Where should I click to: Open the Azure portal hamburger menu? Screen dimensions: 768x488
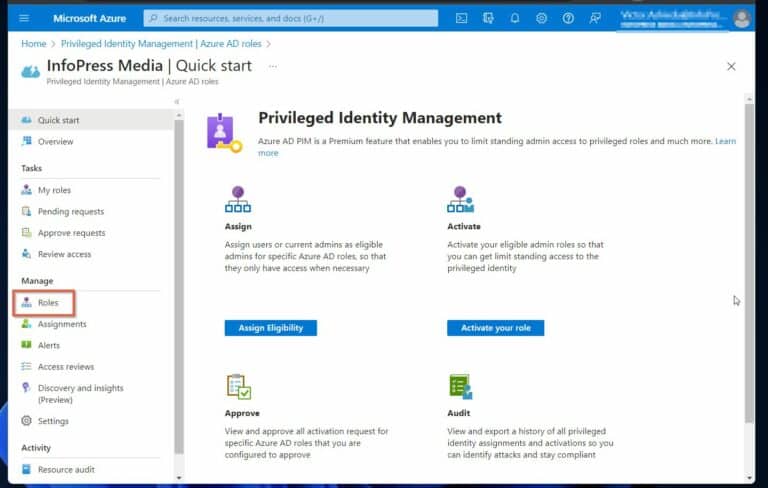click(24, 18)
